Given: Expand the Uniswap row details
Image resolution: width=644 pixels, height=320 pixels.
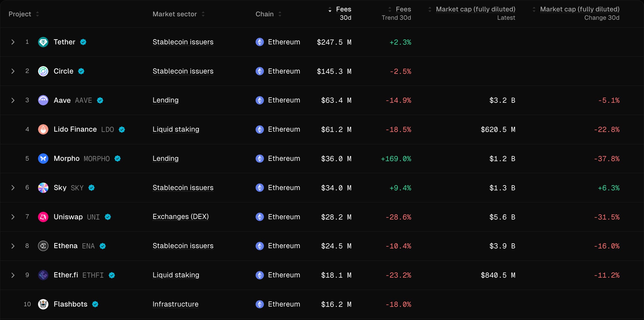Looking at the screenshot, I should [x=13, y=217].
